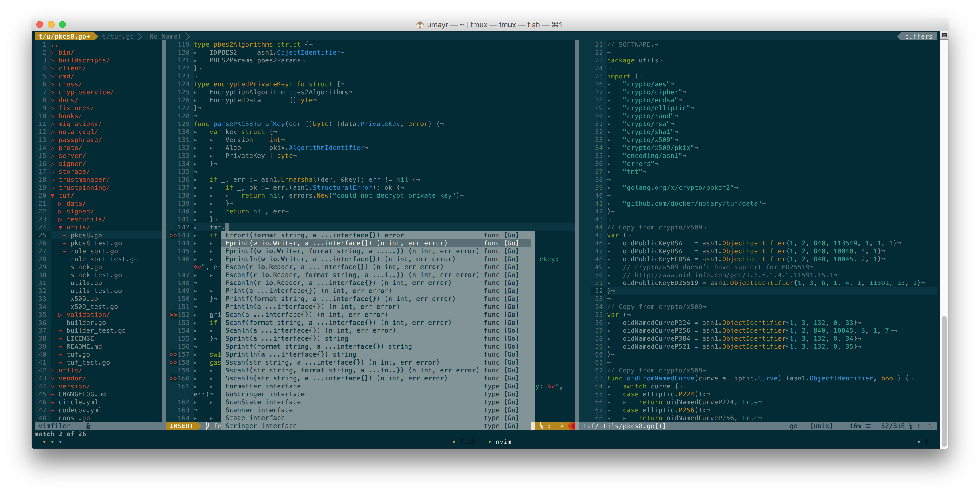This screenshot has height=494, width=980.
Task: Click the vimfiler label in the statusline
Action: [x=55, y=426]
